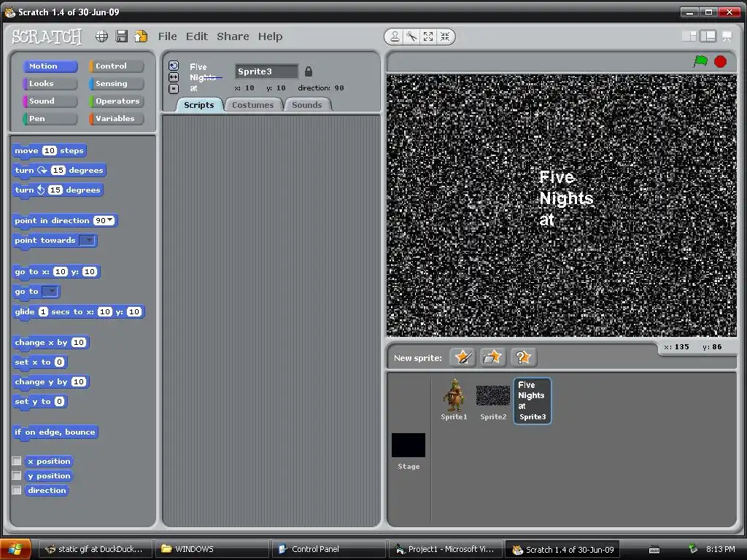
Task: Choose new sprite from file
Action: coord(492,357)
